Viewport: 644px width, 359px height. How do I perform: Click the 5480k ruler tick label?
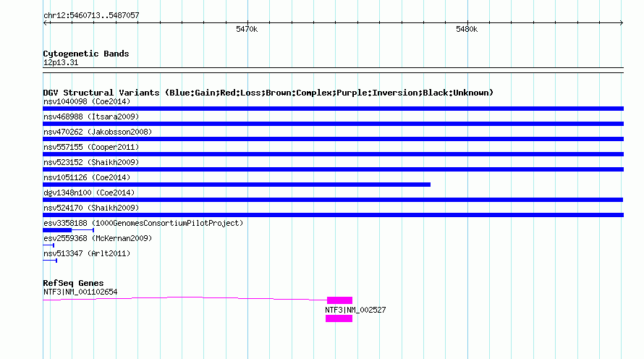tap(467, 29)
